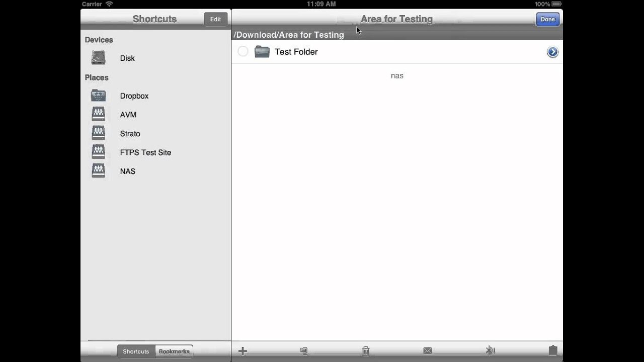
Task: Open the Dropbox place icon
Action: 99,96
